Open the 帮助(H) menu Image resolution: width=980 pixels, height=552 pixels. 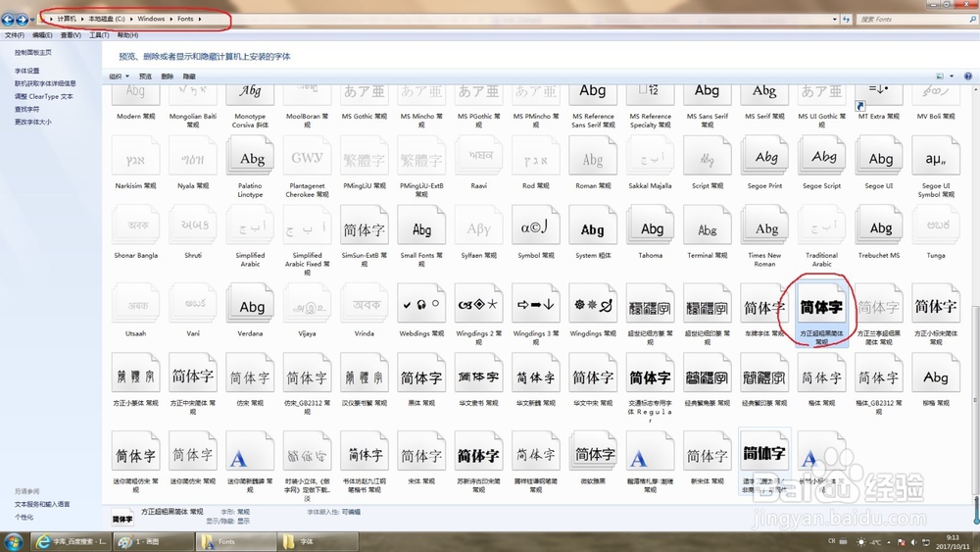click(127, 35)
